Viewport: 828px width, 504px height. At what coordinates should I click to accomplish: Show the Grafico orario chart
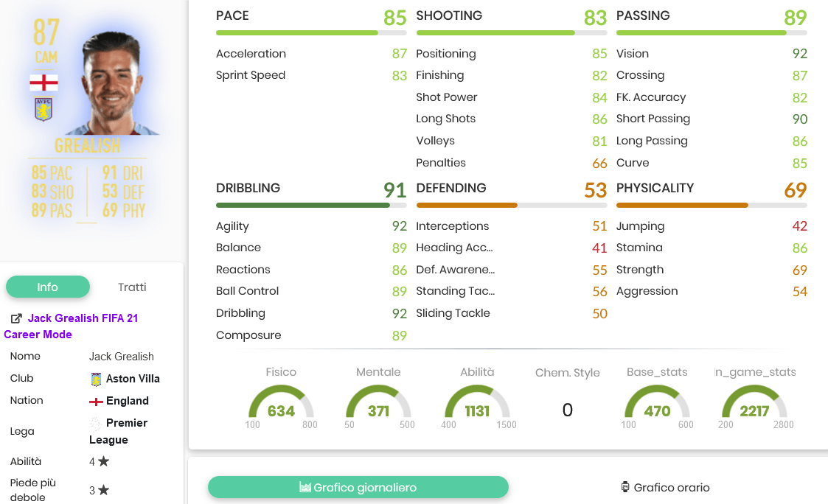[x=665, y=487]
